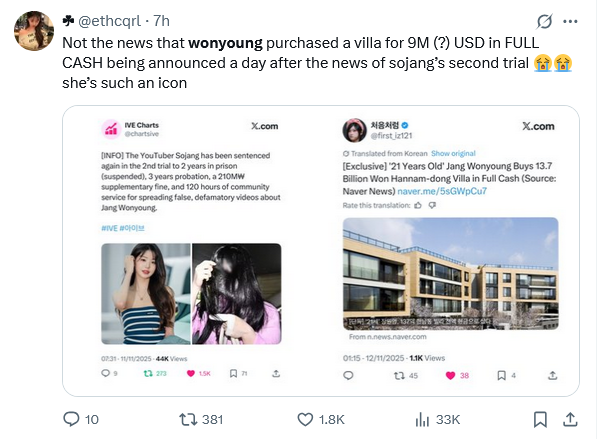Click Show original translation link
This screenshot has height=439, width=598.
(453, 153)
